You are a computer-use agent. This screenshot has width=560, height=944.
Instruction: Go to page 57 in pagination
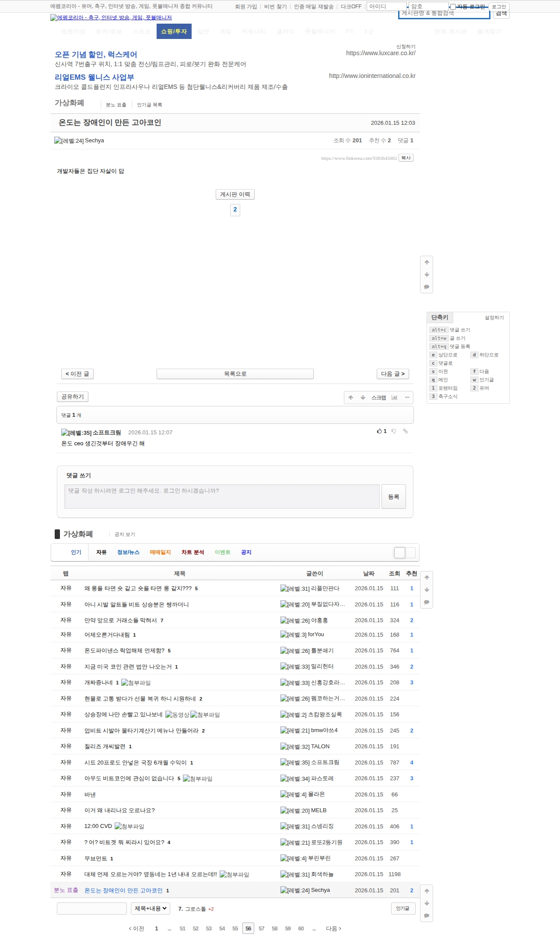[261, 928]
